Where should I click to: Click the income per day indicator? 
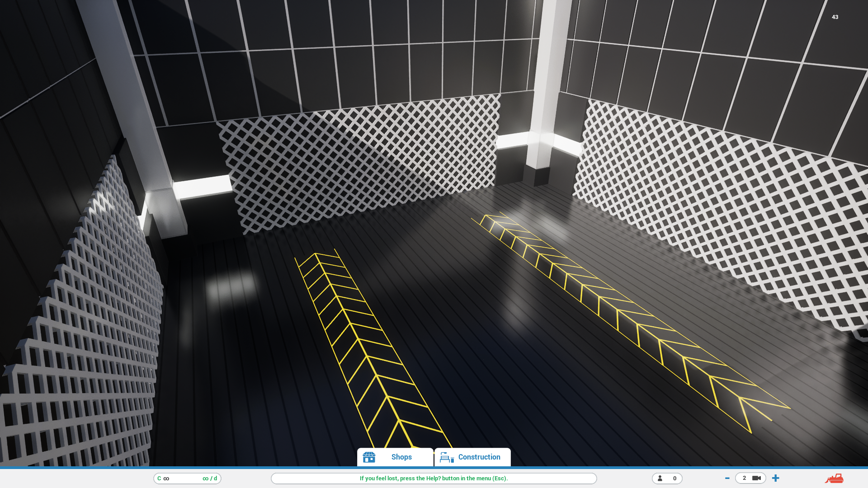tap(210, 479)
